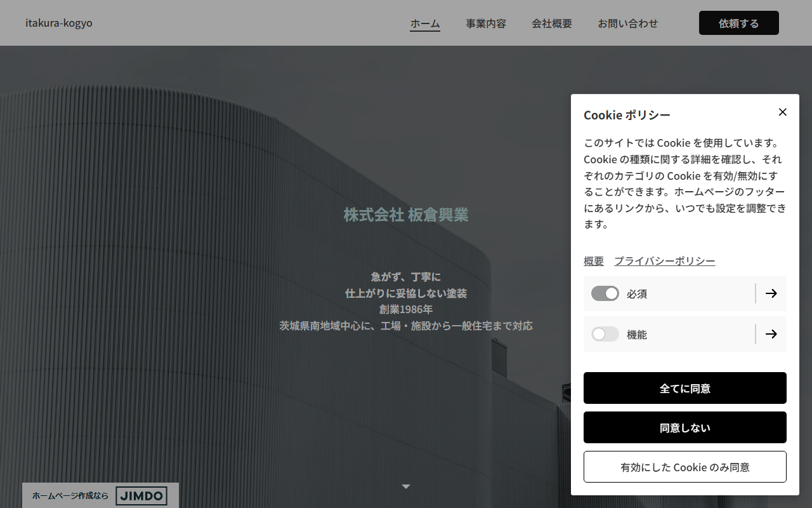The width and height of the screenshot is (812, 508).
Task: Click the scroll-down triangle icon
Action: tap(406, 486)
